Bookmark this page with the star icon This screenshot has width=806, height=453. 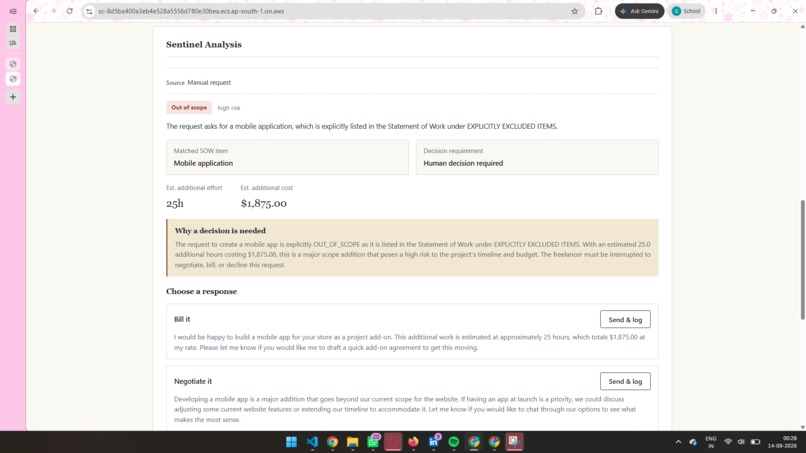(x=574, y=11)
